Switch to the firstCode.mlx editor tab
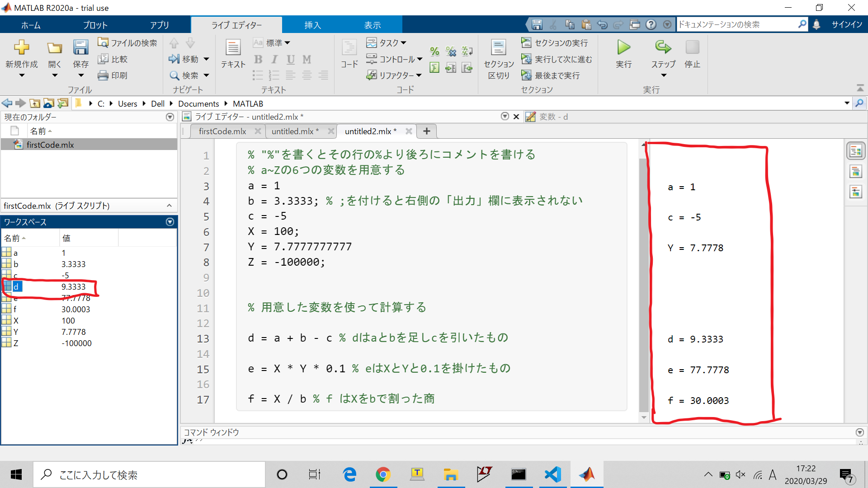The image size is (868, 488). pos(222,131)
